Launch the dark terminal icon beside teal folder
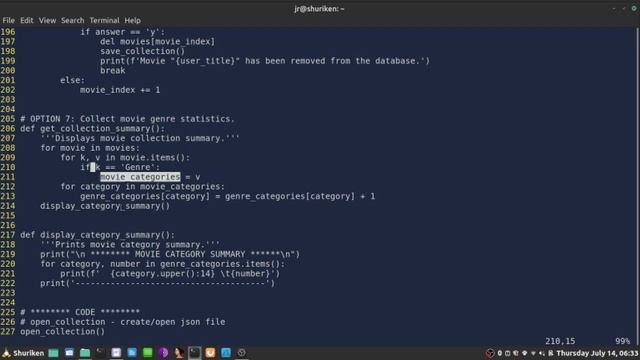Image resolution: width=640 pixels, height=360 pixels. [100, 353]
